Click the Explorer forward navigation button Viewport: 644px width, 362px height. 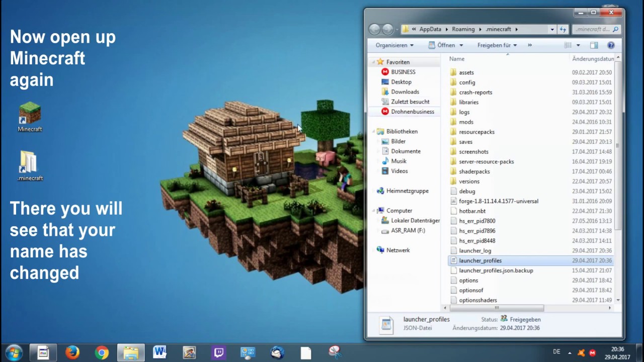pos(387,29)
